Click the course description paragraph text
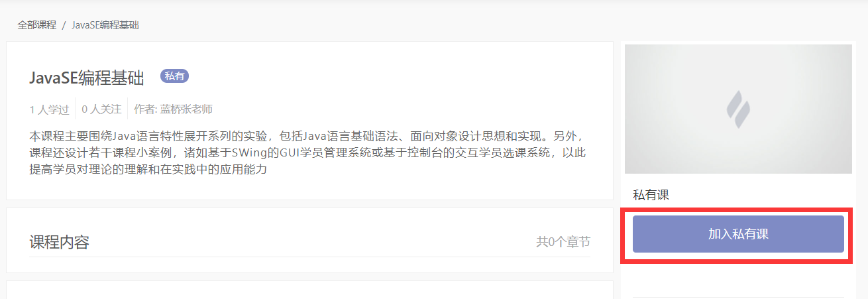This screenshot has height=299, width=868. click(309, 153)
